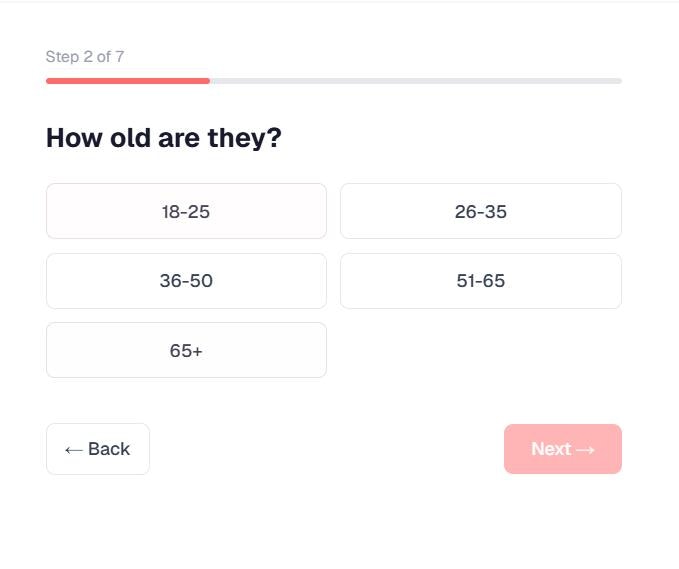The width and height of the screenshot is (679, 569).
Task: Click the gray unfilled progress bar portion
Action: tap(415, 81)
